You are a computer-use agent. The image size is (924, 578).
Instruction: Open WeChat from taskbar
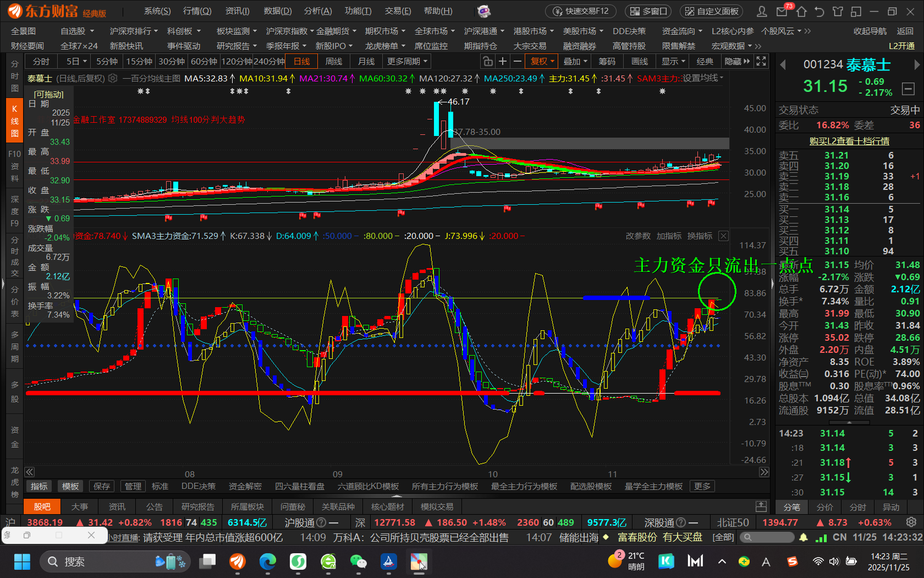click(359, 561)
